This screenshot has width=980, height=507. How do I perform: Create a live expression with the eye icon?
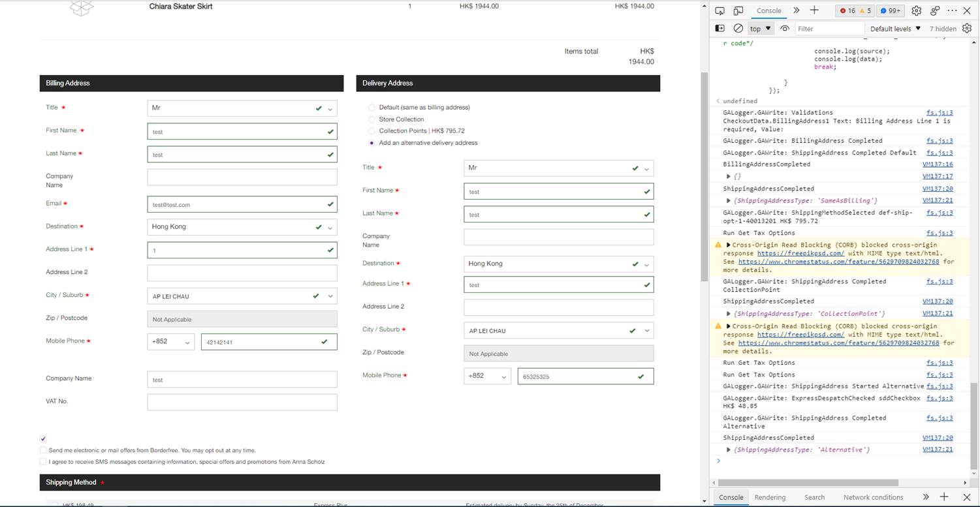click(785, 29)
